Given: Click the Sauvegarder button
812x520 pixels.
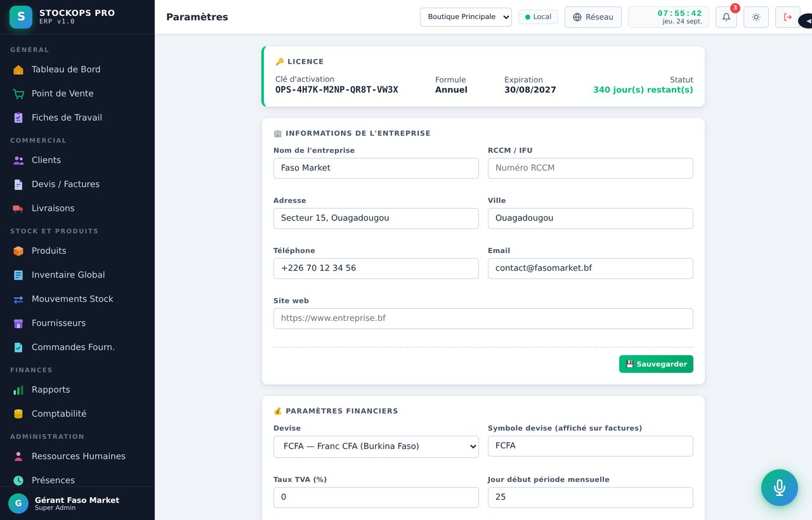Looking at the screenshot, I should point(656,364).
